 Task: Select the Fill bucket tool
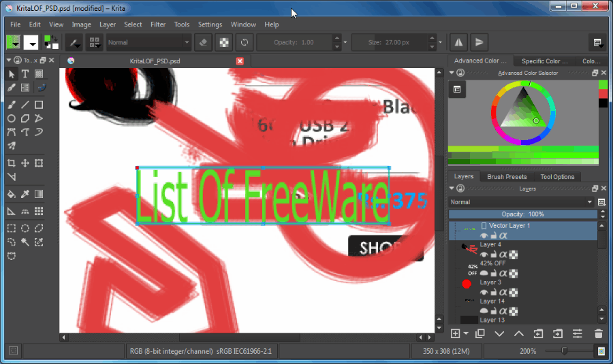[x=12, y=194]
